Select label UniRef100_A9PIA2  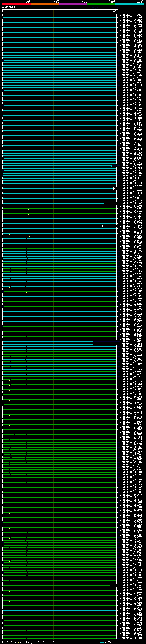point(131,118)
